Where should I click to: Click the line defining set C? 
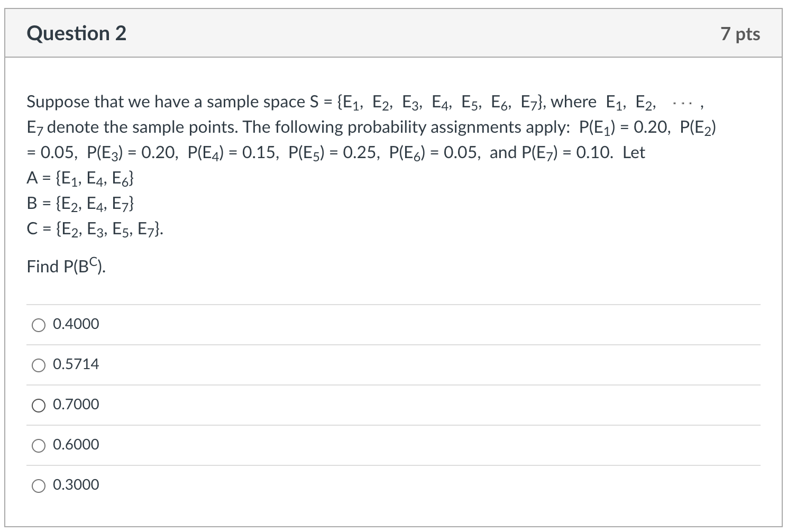click(x=94, y=228)
